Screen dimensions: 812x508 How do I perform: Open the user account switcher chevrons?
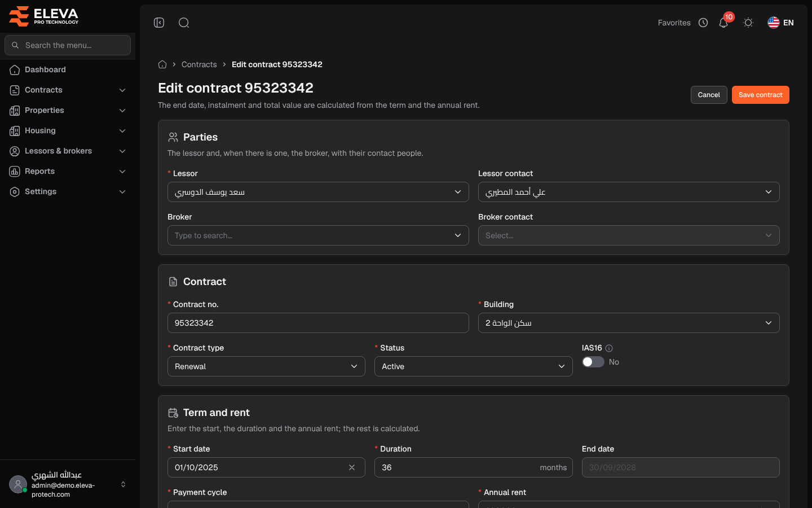(123, 484)
